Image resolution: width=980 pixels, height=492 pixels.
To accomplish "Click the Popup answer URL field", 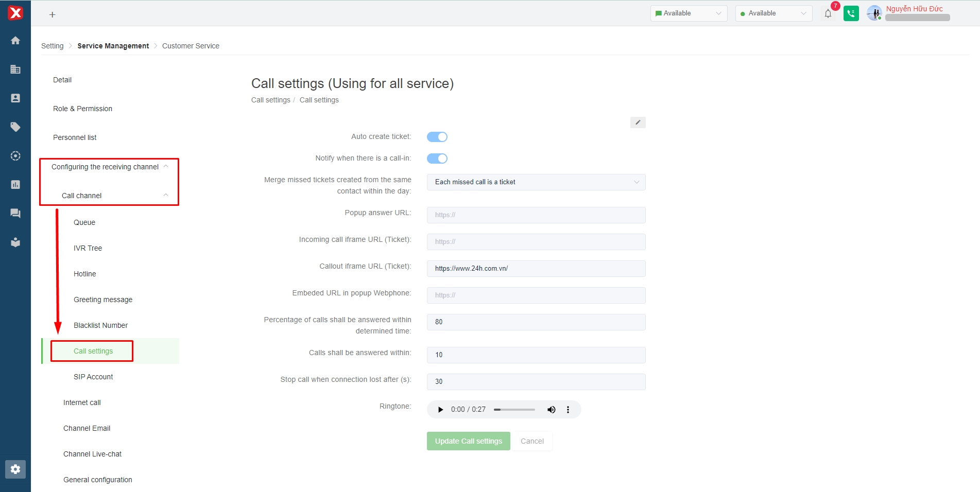I will (536, 215).
